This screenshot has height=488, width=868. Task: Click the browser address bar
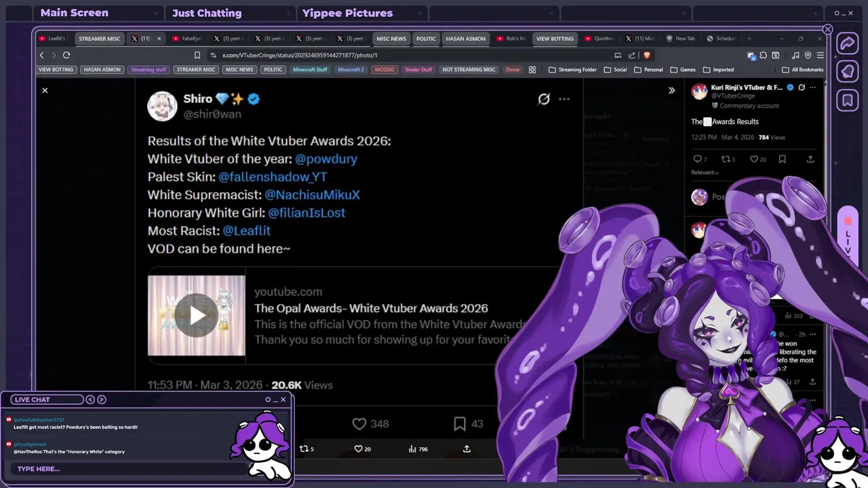pyautogui.click(x=407, y=55)
